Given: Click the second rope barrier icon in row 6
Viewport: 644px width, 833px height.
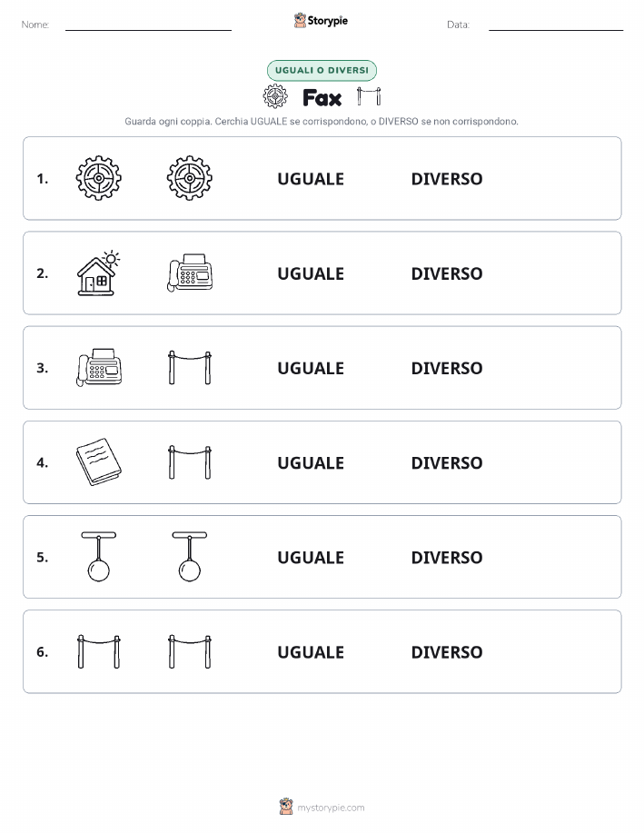Looking at the screenshot, I should click(x=190, y=651).
